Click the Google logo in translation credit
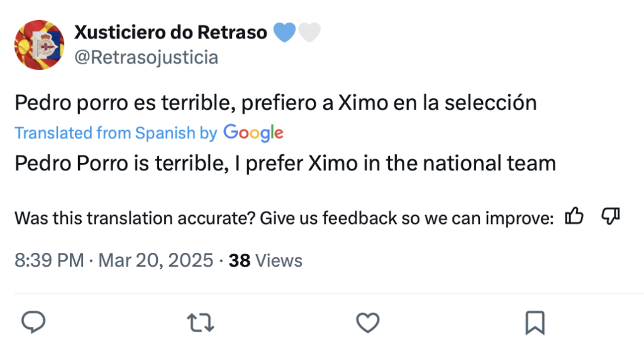This screenshot has height=346, width=644. 253,133
